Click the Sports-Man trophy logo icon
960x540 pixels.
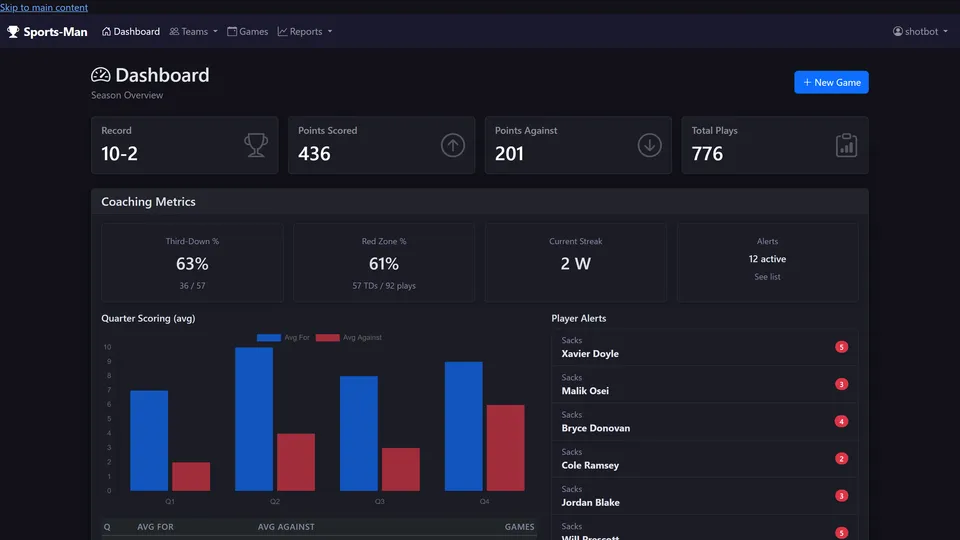tap(13, 32)
